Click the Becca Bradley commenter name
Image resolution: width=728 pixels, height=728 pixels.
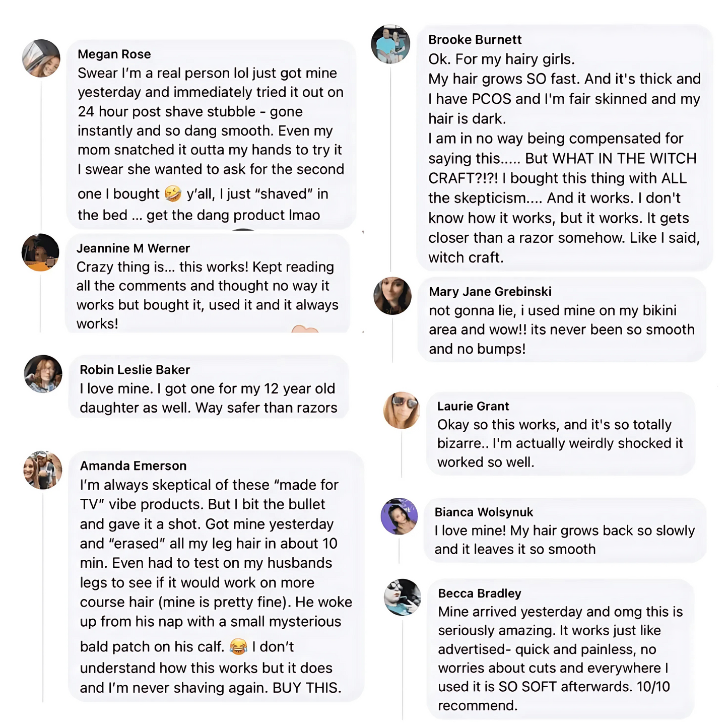480,593
